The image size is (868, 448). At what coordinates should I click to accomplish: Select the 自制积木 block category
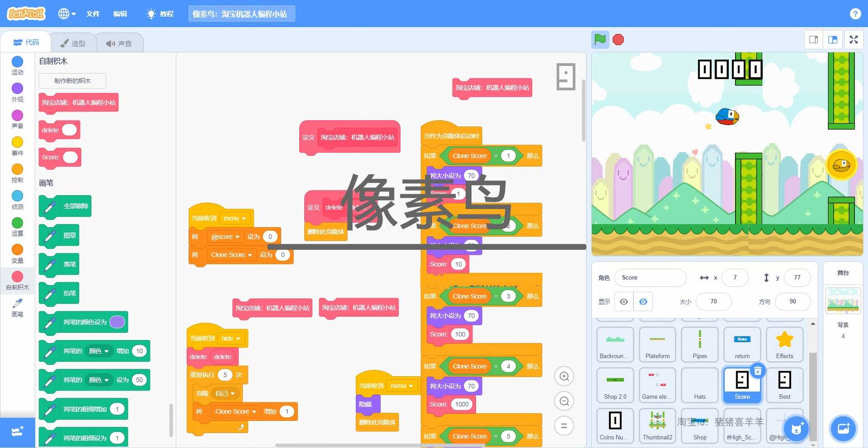pos(17,281)
